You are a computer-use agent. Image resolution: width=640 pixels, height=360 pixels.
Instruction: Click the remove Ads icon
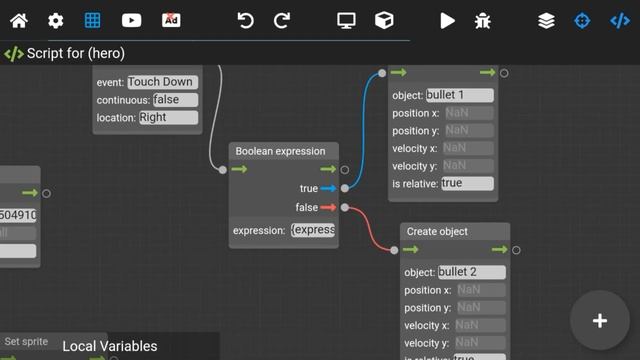coord(171,20)
